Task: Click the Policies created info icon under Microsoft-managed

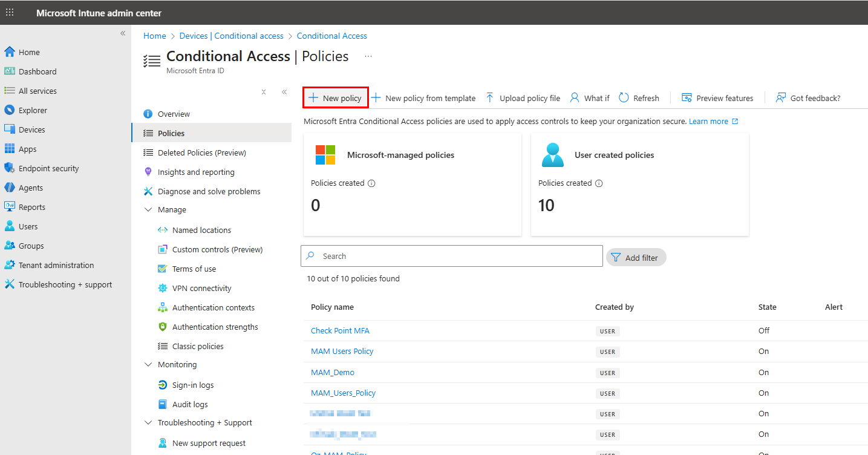Action: [x=371, y=183]
